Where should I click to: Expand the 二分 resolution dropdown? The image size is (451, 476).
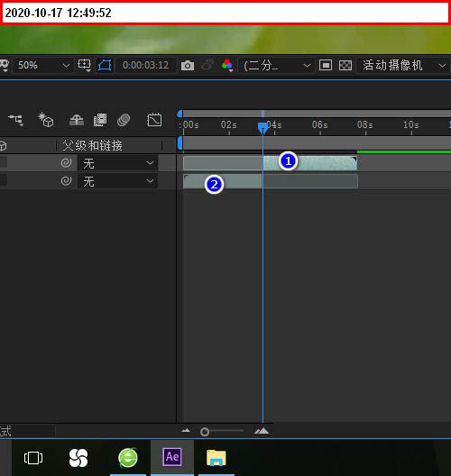[x=276, y=65]
